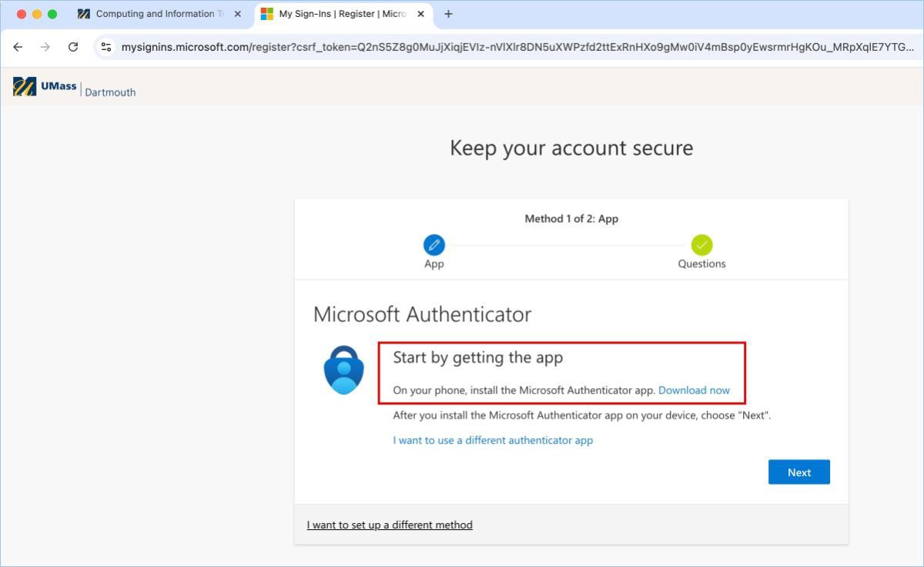
Task: Click the address bar URL field
Action: 508,47
